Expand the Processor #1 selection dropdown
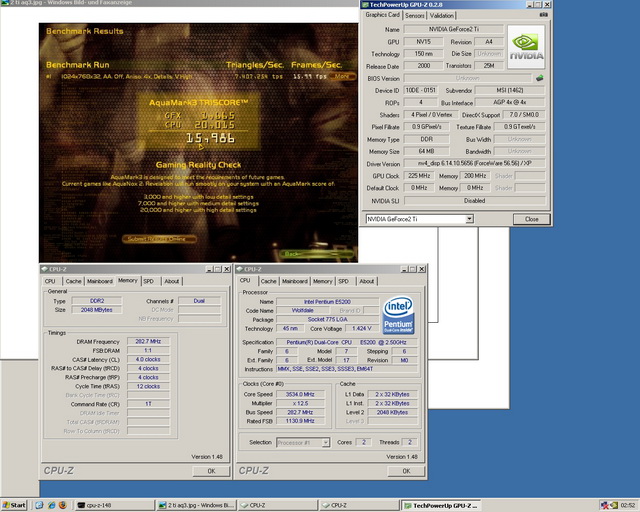 [x=326, y=443]
